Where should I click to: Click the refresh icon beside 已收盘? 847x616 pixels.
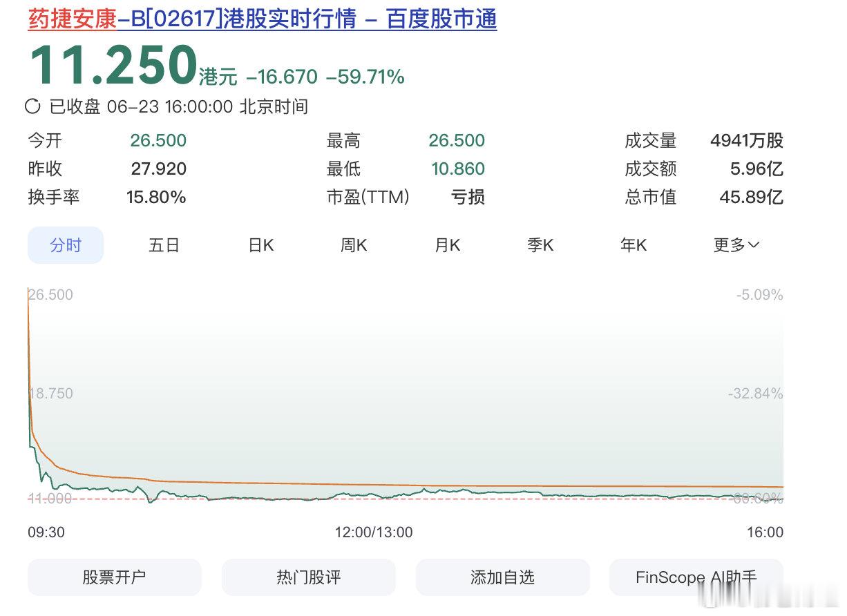[x=32, y=106]
